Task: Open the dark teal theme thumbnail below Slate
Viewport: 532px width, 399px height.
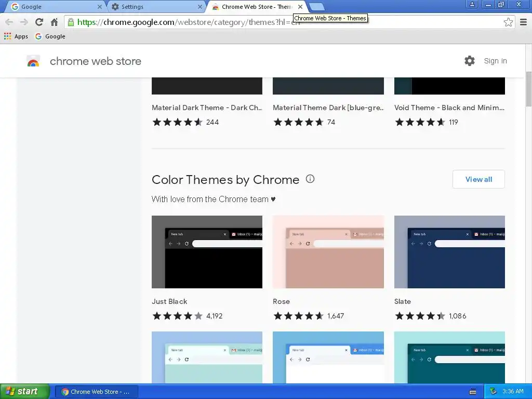Action: [449, 357]
